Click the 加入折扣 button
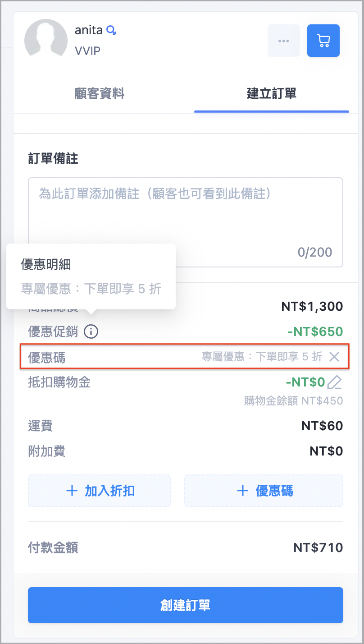This screenshot has height=644, width=364. coord(99,491)
